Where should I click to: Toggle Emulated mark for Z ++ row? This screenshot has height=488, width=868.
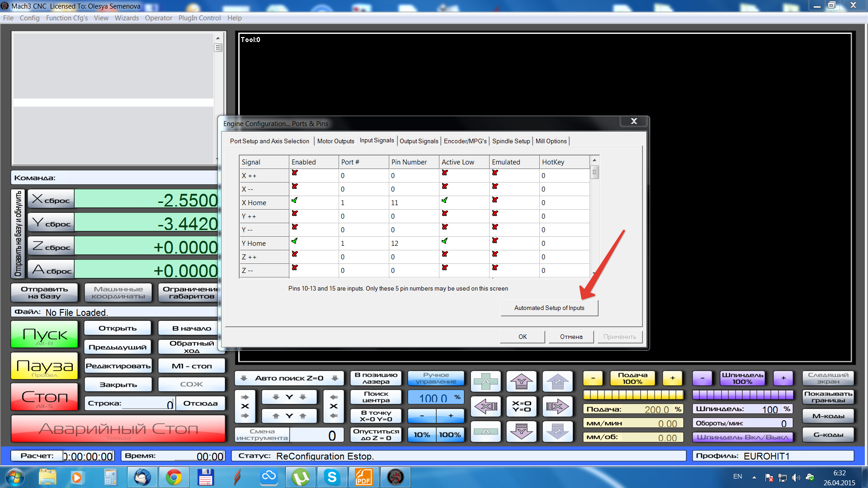tap(495, 254)
